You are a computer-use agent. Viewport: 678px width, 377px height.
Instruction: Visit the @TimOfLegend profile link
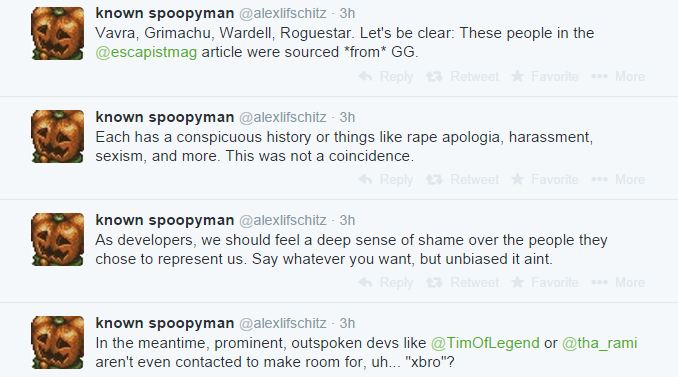485,343
